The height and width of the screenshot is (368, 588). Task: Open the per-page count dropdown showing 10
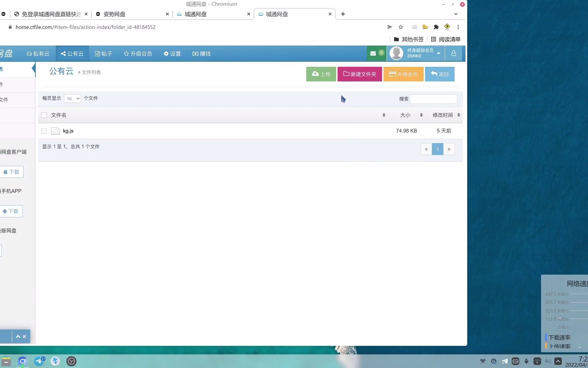[x=72, y=98]
